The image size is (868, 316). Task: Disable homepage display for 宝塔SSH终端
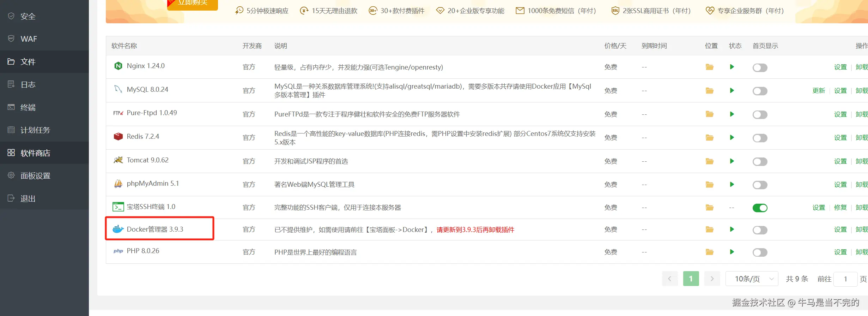pyautogui.click(x=760, y=208)
